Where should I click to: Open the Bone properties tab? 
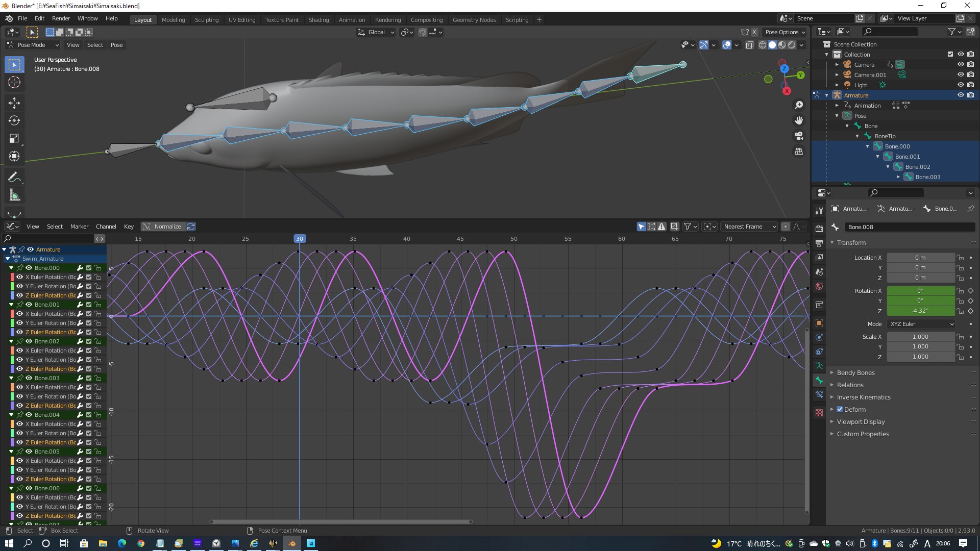coord(819,380)
